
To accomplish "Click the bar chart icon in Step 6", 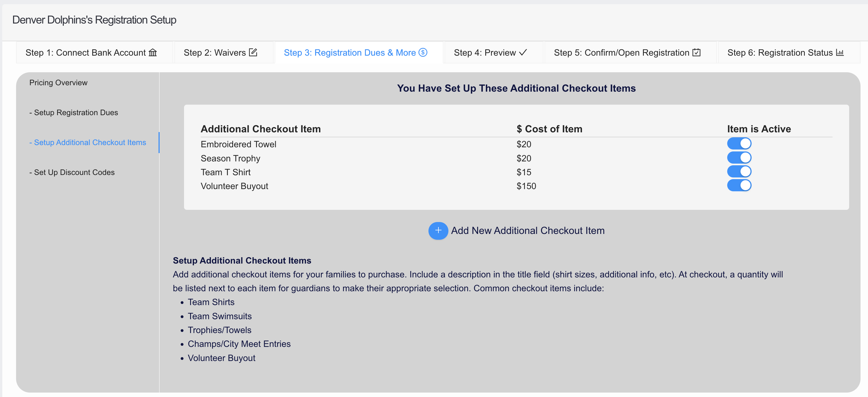I will [840, 53].
